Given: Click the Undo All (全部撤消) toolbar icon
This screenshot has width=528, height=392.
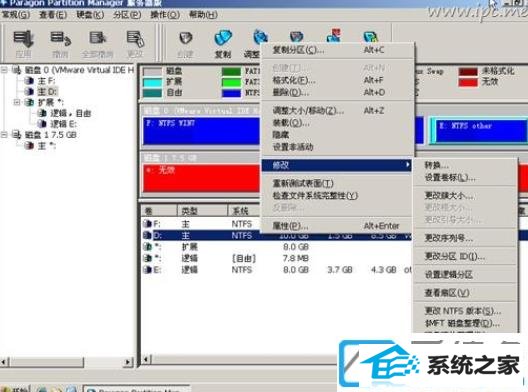Looking at the screenshot, I should (98, 39).
